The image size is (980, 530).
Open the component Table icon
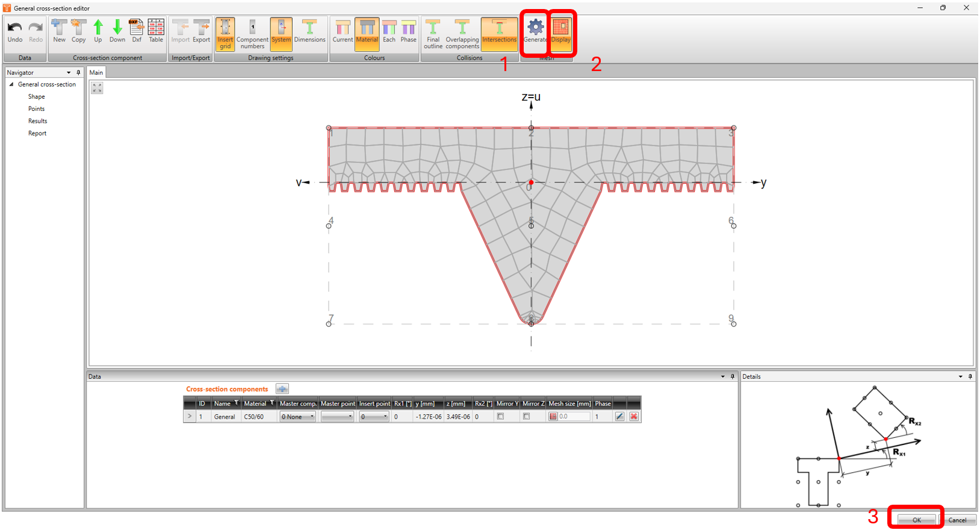(156, 30)
